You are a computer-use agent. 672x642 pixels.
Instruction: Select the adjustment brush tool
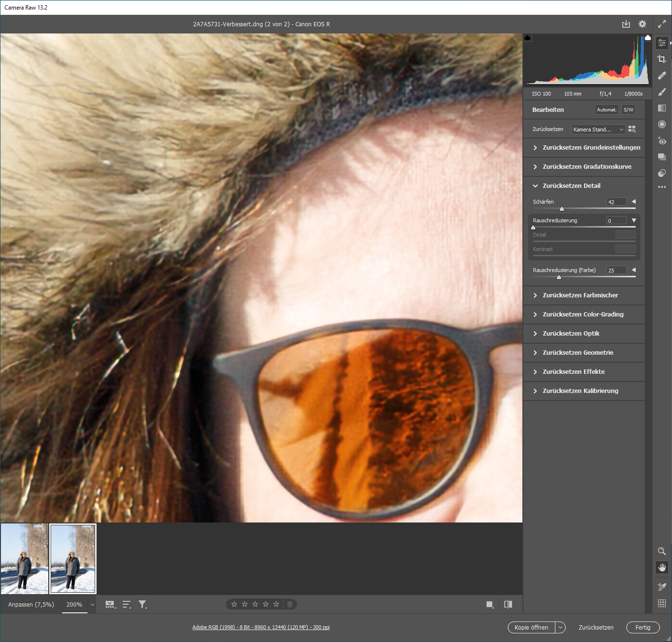click(x=661, y=92)
